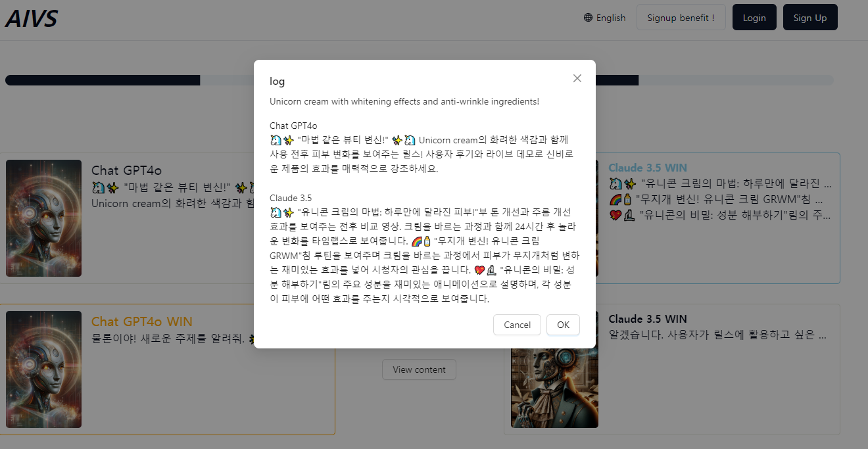Click the AIVS logo
The height and width of the screenshot is (449, 868).
click(x=32, y=18)
